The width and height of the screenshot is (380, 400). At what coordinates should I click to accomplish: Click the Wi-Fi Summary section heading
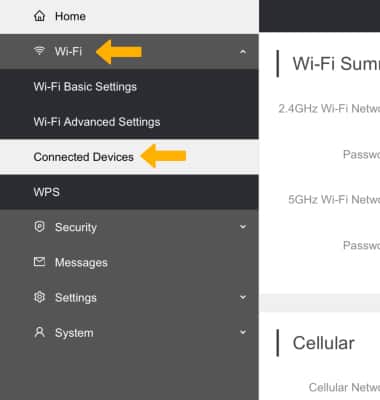point(336,63)
